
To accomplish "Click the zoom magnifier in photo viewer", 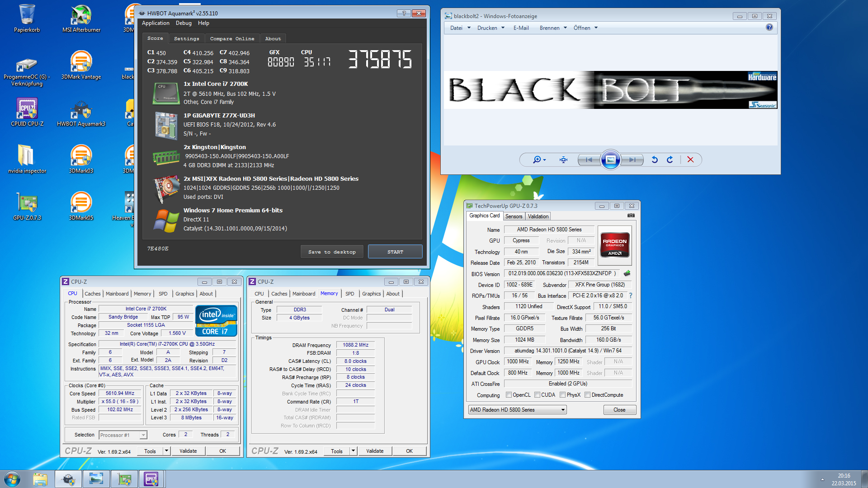I will pos(539,160).
